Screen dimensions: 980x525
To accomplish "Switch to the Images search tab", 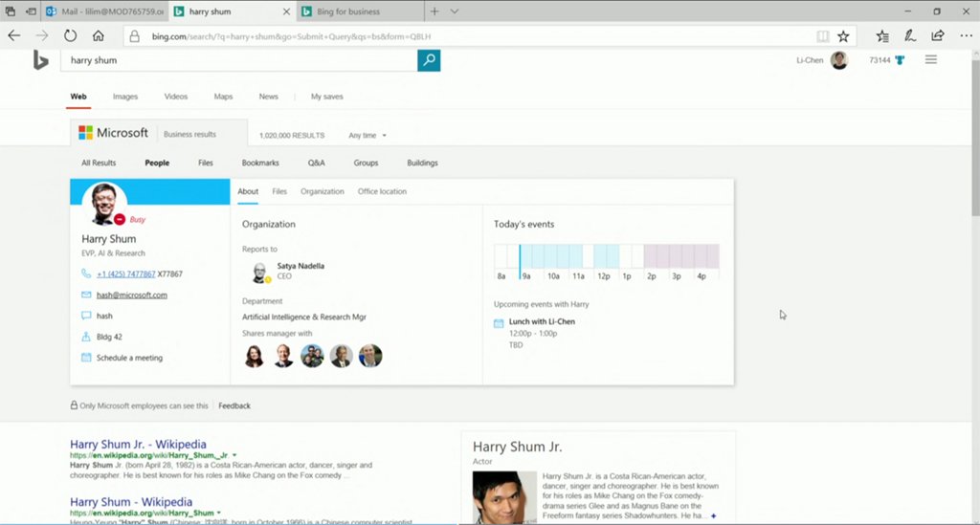I will pyautogui.click(x=124, y=97).
